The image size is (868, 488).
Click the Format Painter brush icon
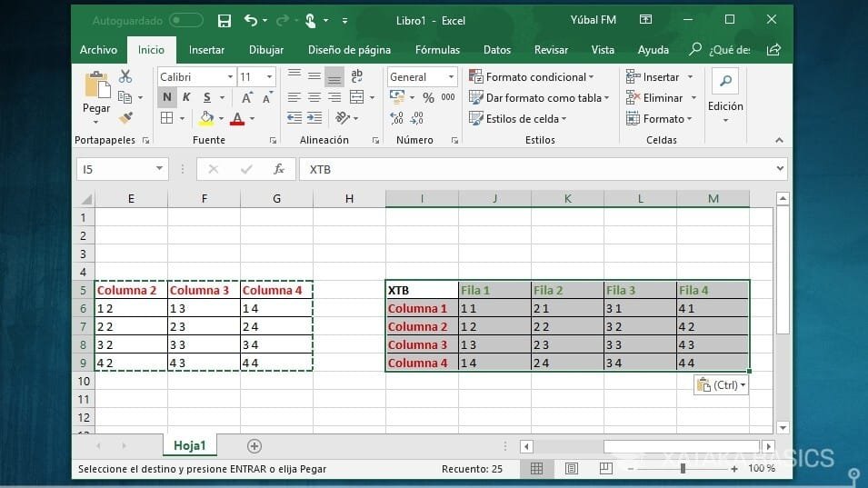coord(125,118)
